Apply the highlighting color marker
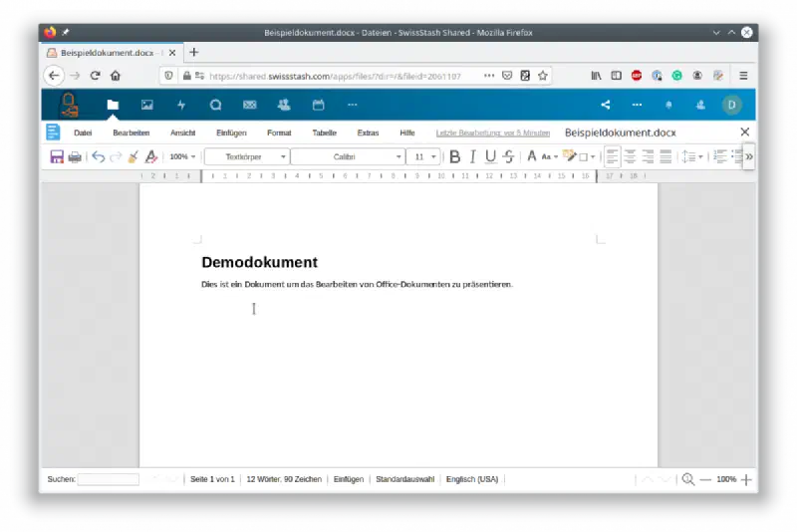Viewport: 797px width, 532px height. [x=569, y=156]
